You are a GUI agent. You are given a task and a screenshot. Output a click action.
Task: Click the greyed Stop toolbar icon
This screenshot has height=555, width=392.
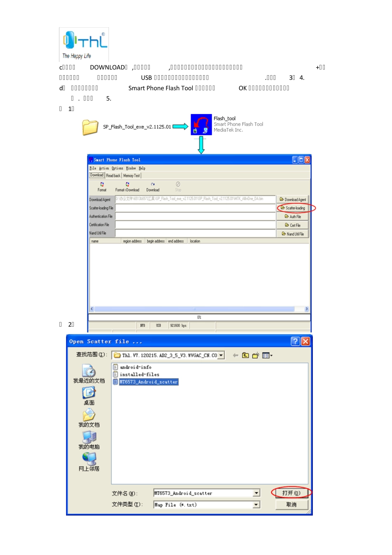click(178, 187)
